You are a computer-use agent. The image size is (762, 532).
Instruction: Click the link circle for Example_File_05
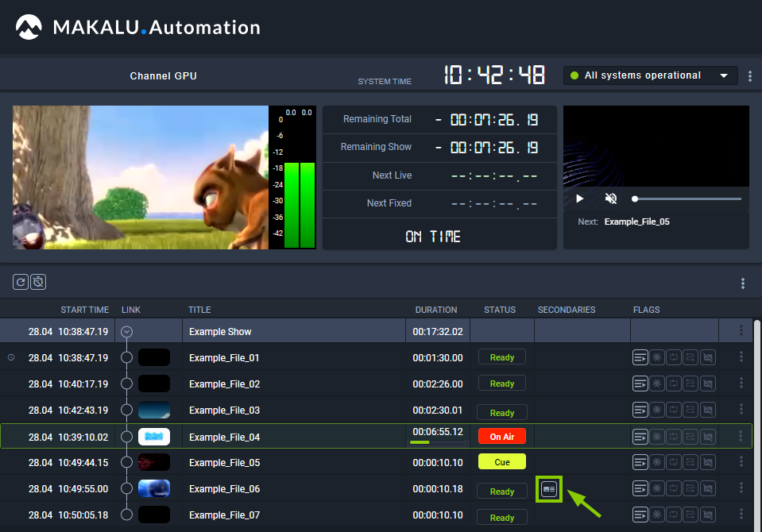pos(127,462)
